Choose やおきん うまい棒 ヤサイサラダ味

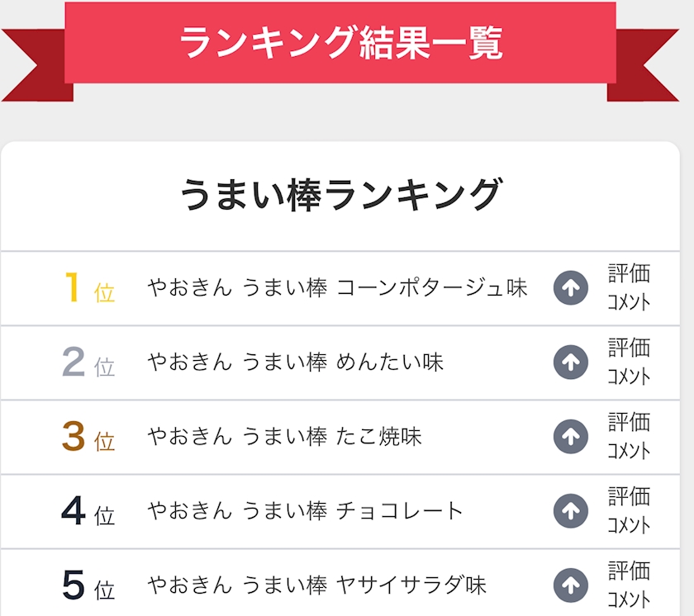317,585
